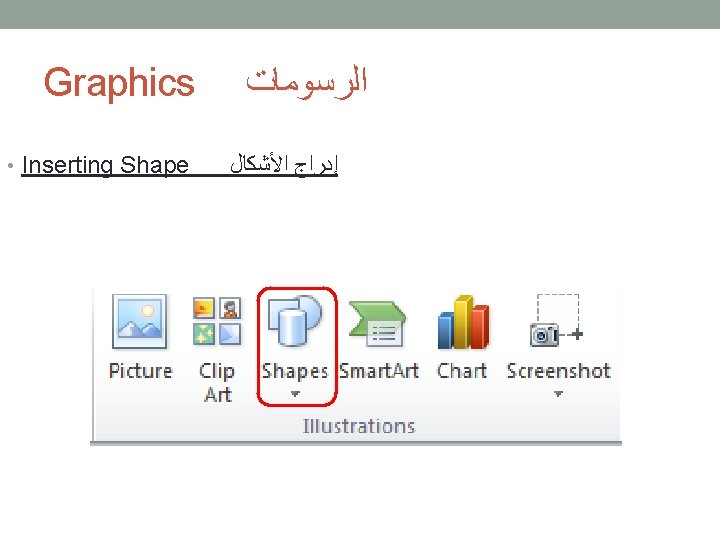Image resolution: width=720 pixels, height=540 pixels.
Task: Click the 'Chart' text label
Action: click(x=462, y=371)
